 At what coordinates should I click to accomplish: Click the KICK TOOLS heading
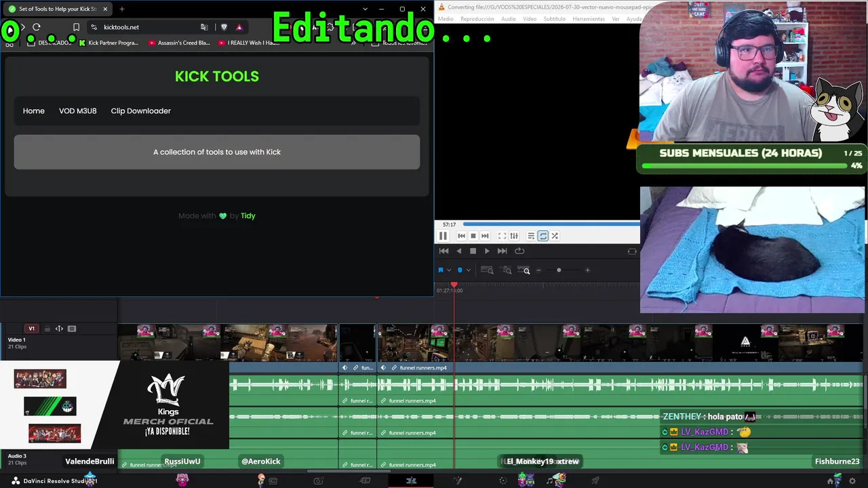(217, 77)
